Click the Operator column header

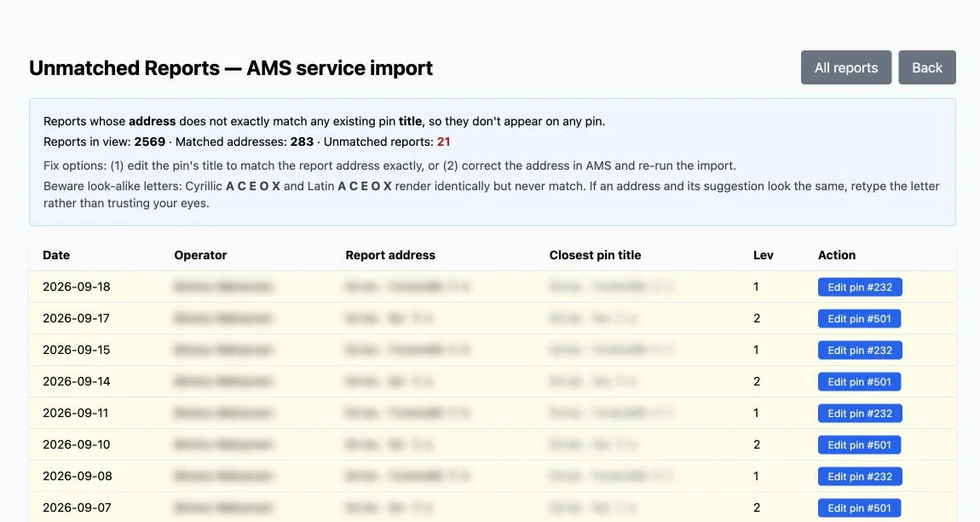coord(200,255)
